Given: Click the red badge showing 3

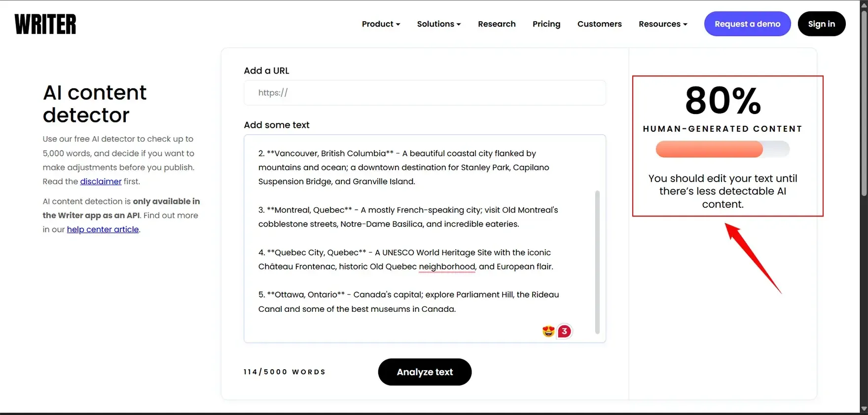Looking at the screenshot, I should click(x=564, y=331).
